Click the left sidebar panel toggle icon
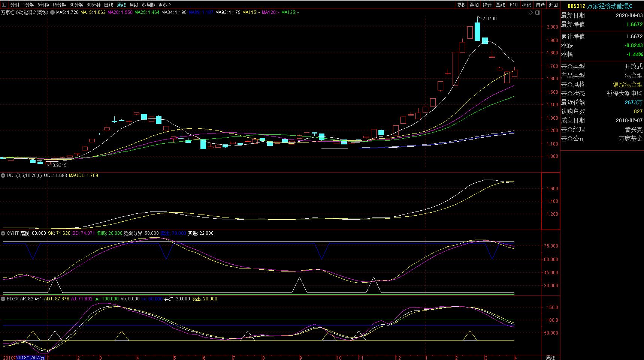Screen dimensions: 644x360 (x=4, y=5)
